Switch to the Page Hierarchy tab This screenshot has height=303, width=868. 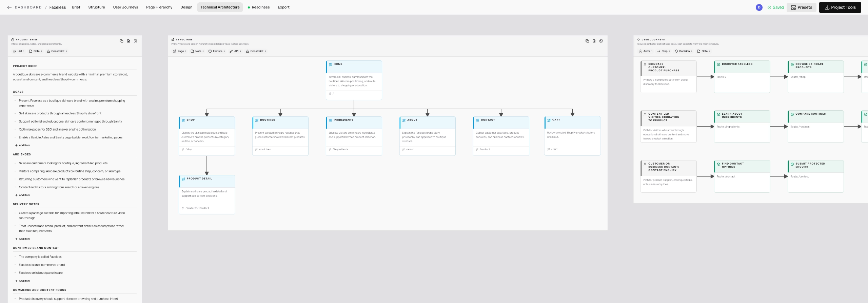coord(159,7)
